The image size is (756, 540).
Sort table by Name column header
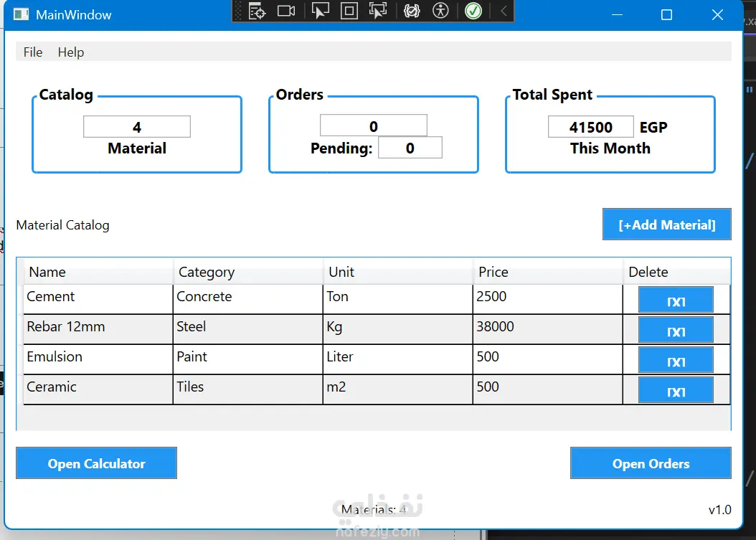click(98, 272)
